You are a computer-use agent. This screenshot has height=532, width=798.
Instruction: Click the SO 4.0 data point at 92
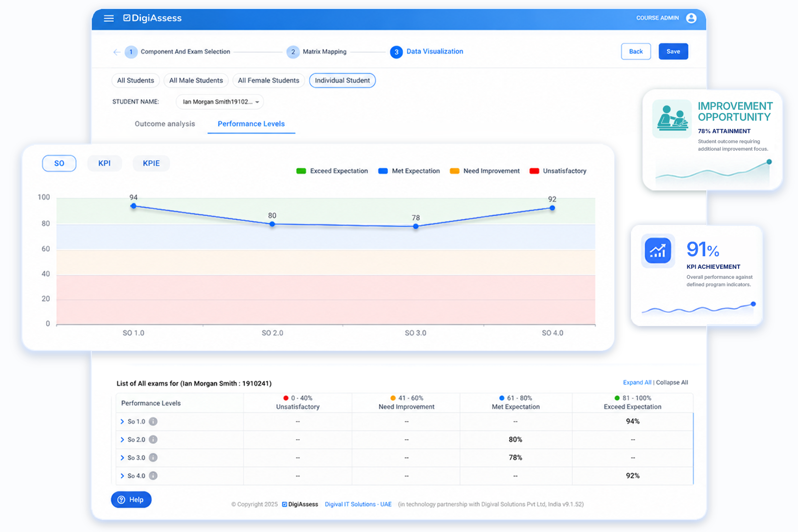pos(552,208)
